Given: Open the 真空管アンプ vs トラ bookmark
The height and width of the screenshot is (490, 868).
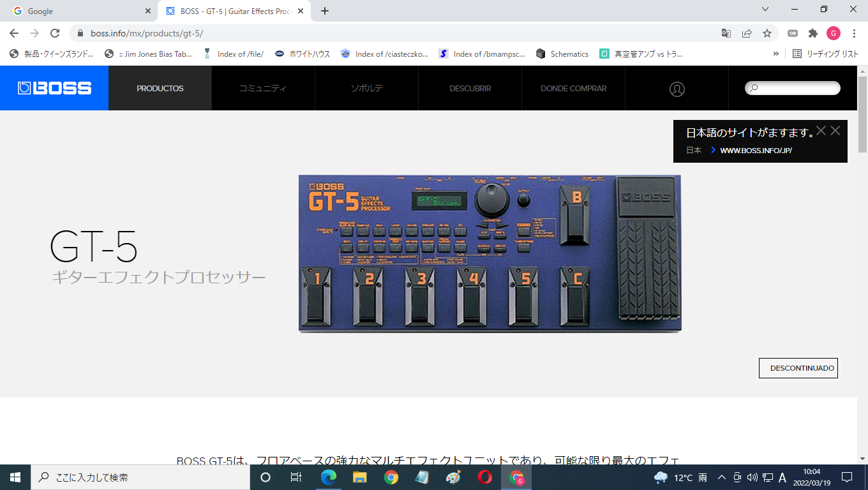Looking at the screenshot, I should 641,54.
